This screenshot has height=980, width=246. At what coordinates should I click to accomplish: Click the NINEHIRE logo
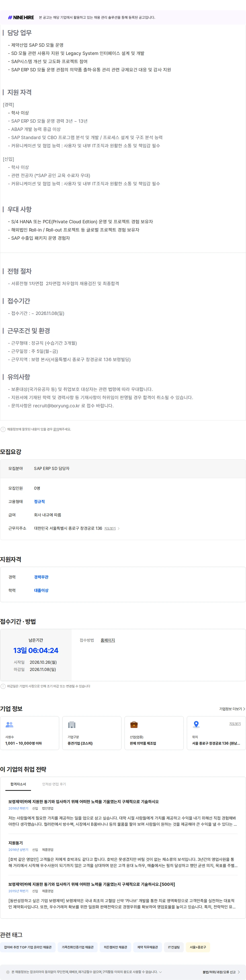tap(21, 17)
